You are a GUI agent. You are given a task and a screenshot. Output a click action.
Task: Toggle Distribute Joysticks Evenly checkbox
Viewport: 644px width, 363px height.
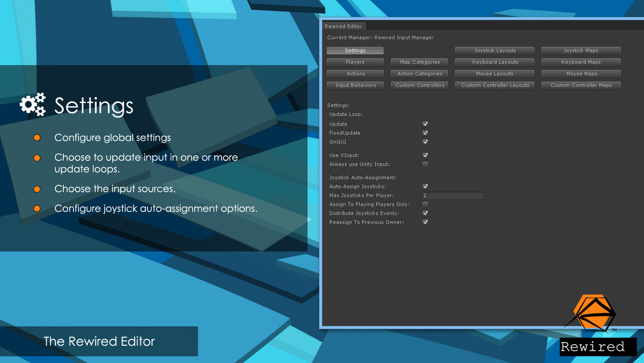point(425,213)
